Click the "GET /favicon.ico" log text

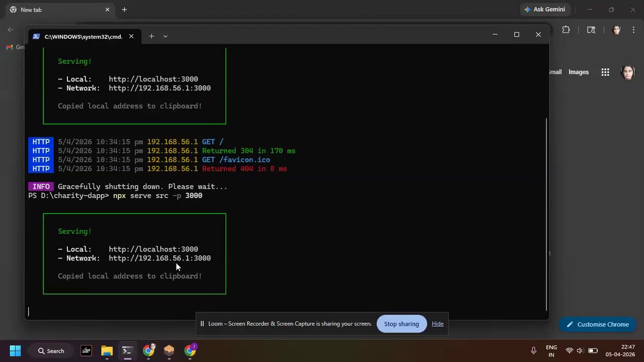click(x=236, y=160)
